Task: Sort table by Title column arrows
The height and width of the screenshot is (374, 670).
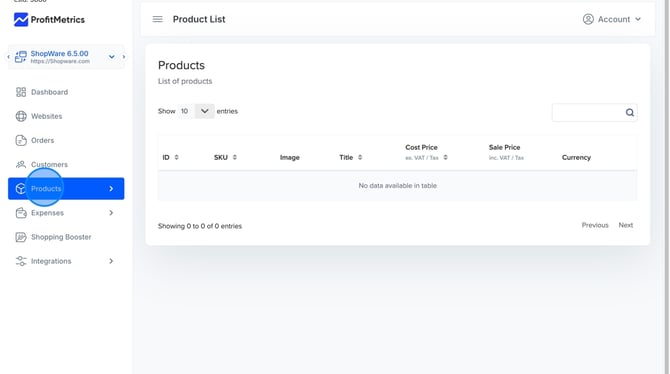Action: tap(360, 157)
